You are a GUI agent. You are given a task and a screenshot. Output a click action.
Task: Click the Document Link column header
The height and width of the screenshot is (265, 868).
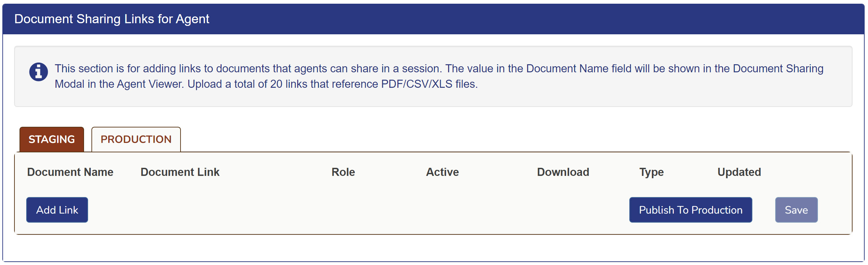180,172
